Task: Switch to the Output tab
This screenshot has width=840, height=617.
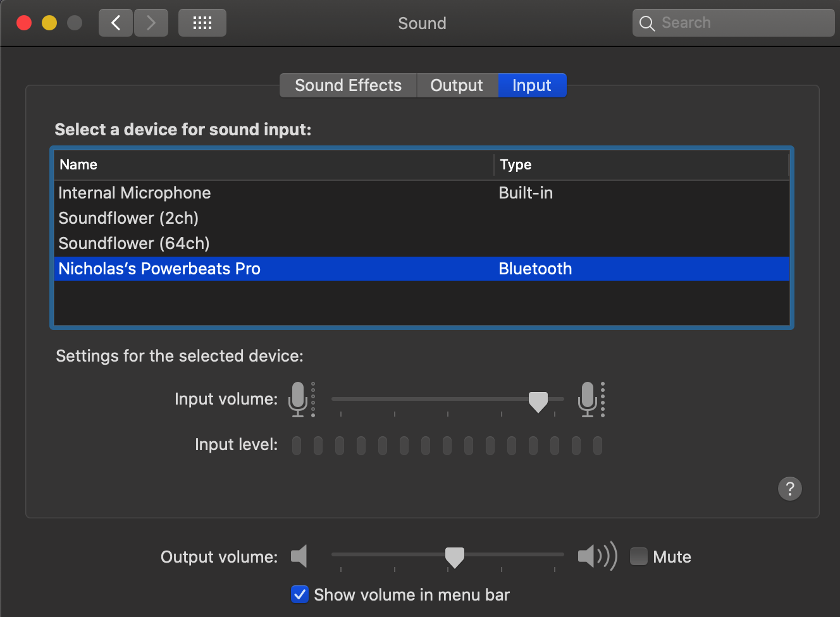Action: [x=457, y=85]
